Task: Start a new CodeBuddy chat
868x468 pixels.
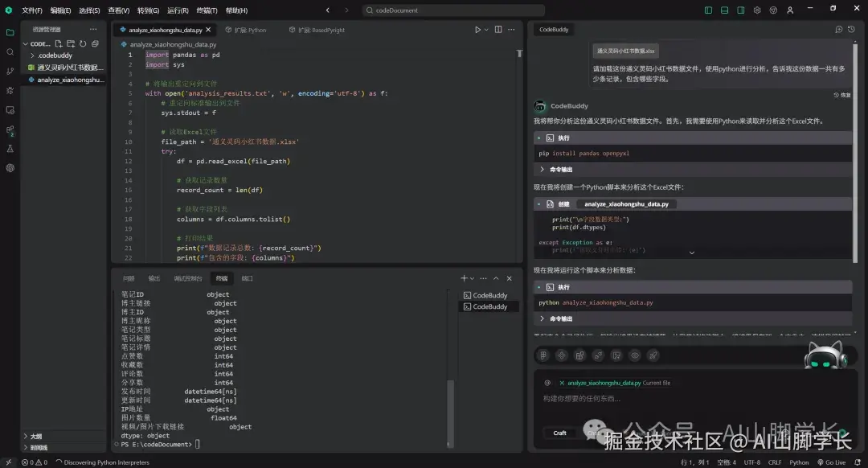Action: click(838, 30)
